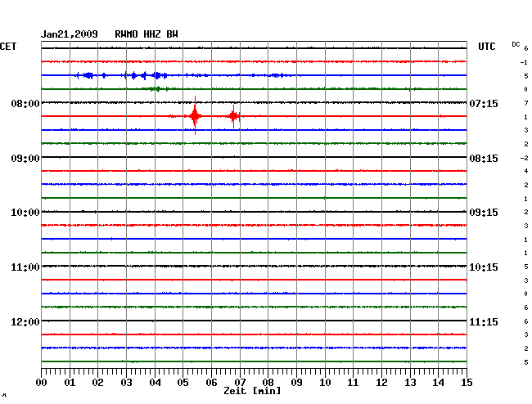This screenshot has height=404, width=532.
Task: Click minute 02 on the time axis
Action: (97, 383)
